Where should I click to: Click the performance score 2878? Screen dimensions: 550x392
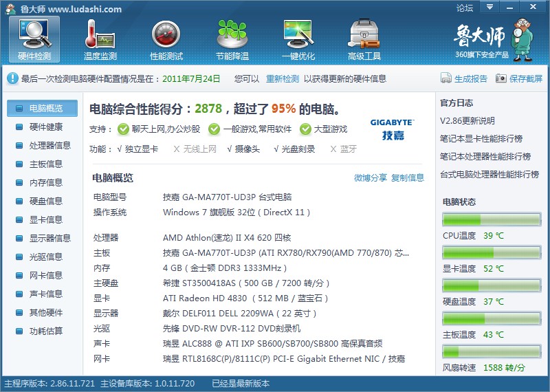pyautogui.click(x=208, y=109)
